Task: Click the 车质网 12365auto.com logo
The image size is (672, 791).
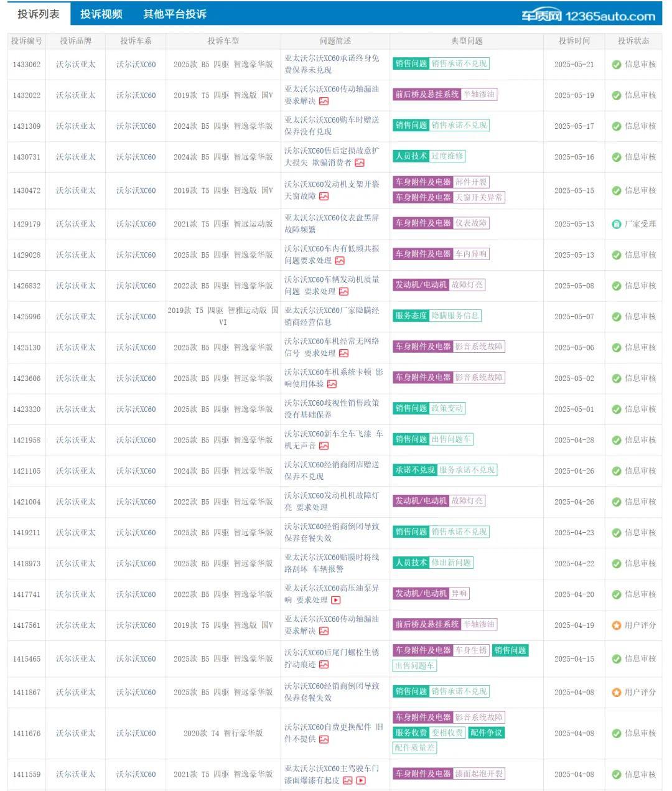Action: (588, 16)
